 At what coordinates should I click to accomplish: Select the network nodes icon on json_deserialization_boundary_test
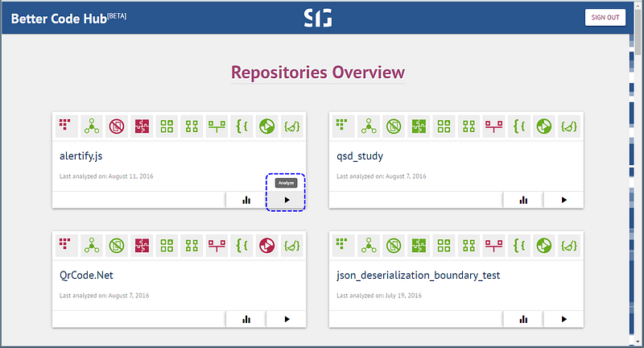click(369, 245)
